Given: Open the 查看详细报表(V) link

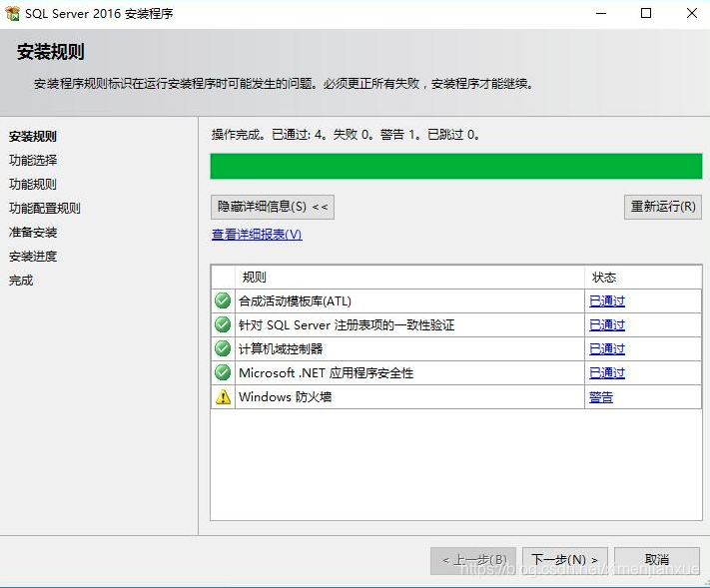Looking at the screenshot, I should 257,234.
